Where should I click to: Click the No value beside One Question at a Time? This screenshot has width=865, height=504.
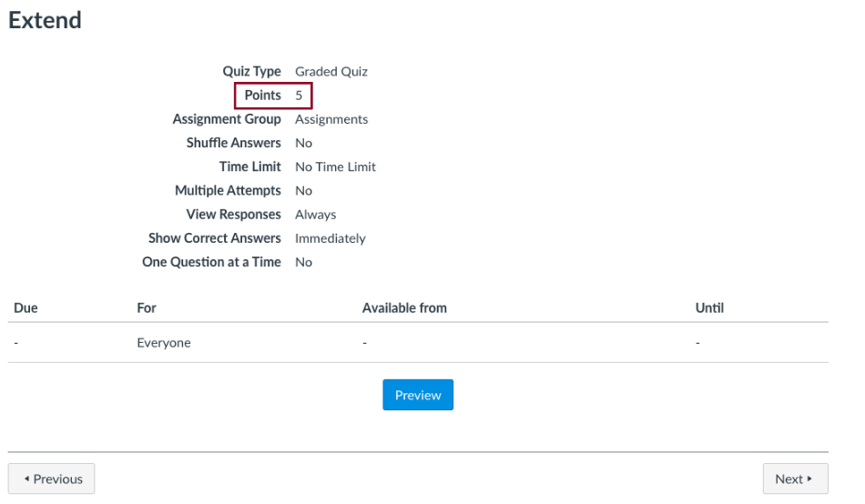(303, 262)
